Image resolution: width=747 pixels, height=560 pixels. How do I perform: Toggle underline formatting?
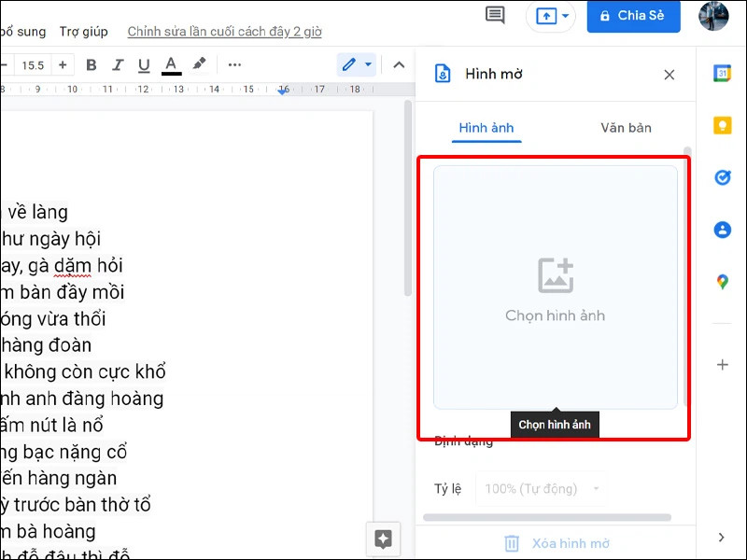point(144,64)
